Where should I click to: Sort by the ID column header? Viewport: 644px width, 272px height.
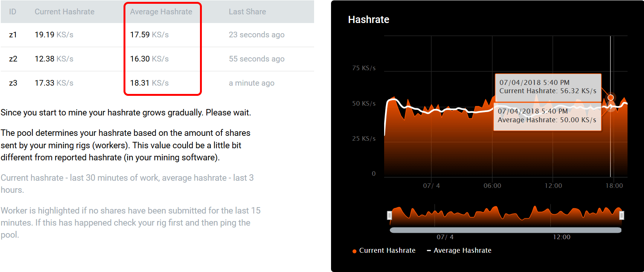[13, 12]
